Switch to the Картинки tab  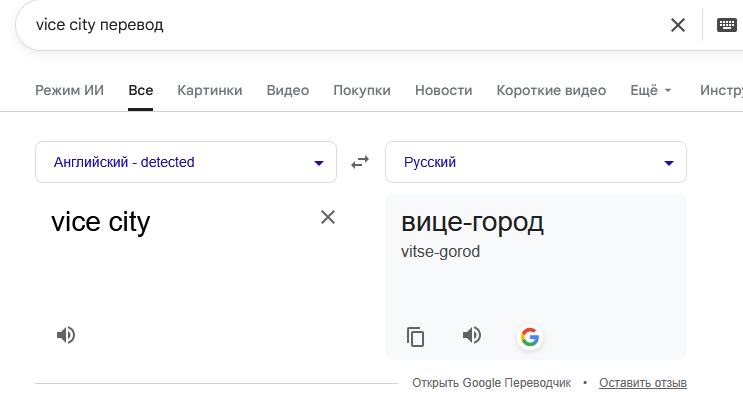click(x=210, y=90)
